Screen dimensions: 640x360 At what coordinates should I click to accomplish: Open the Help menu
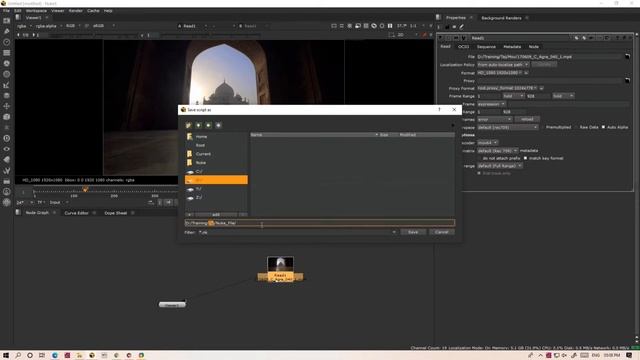point(108,11)
